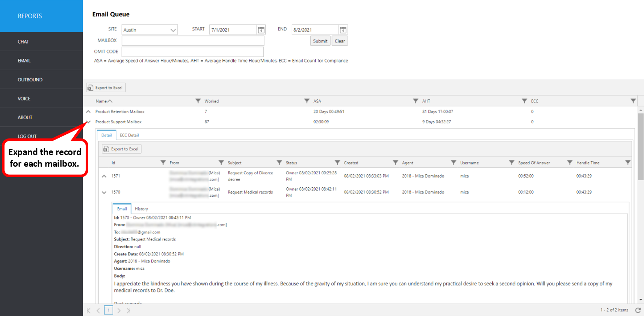Select the 'Request Medical records' subject cell
This screenshot has height=316, width=644.
[250, 192]
